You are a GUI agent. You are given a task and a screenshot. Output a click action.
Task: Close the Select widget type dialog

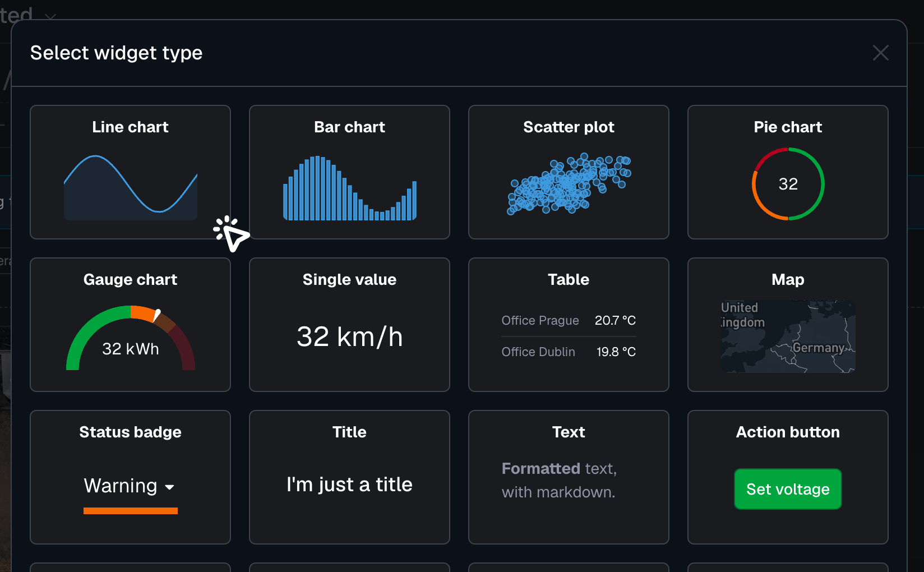881,53
